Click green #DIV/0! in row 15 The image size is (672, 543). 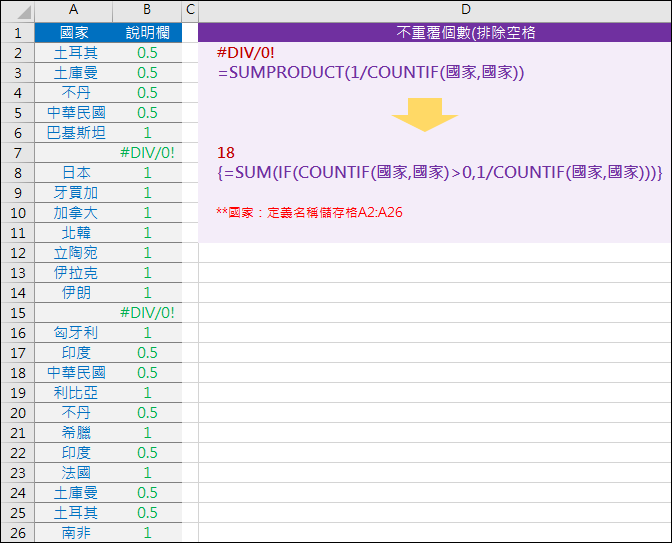point(147,312)
